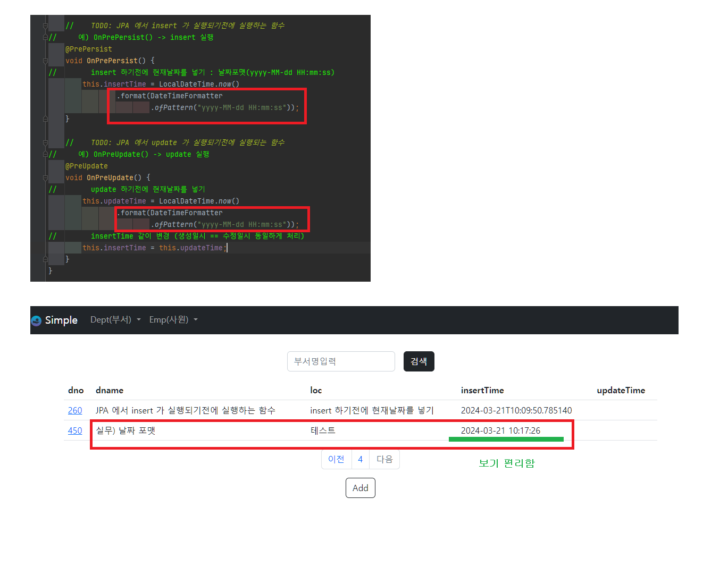This screenshot has width=728, height=566.
Task: Click the '테스트' loc cell
Action: click(323, 430)
